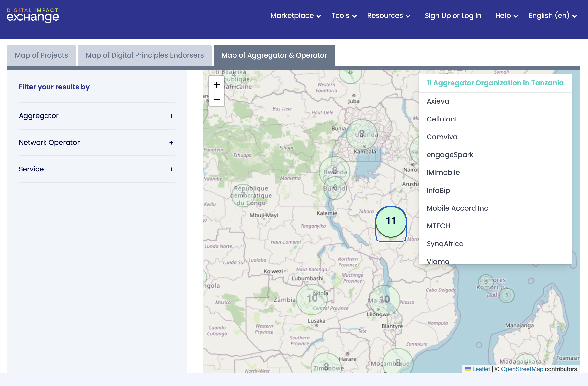588x386 pixels.
Task: Zoom out on the map
Action: 216,99
